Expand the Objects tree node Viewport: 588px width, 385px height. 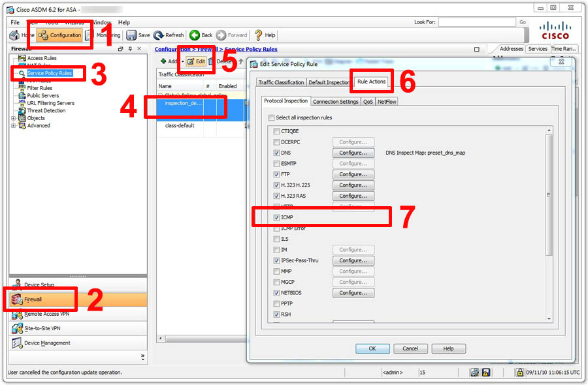tap(14, 118)
